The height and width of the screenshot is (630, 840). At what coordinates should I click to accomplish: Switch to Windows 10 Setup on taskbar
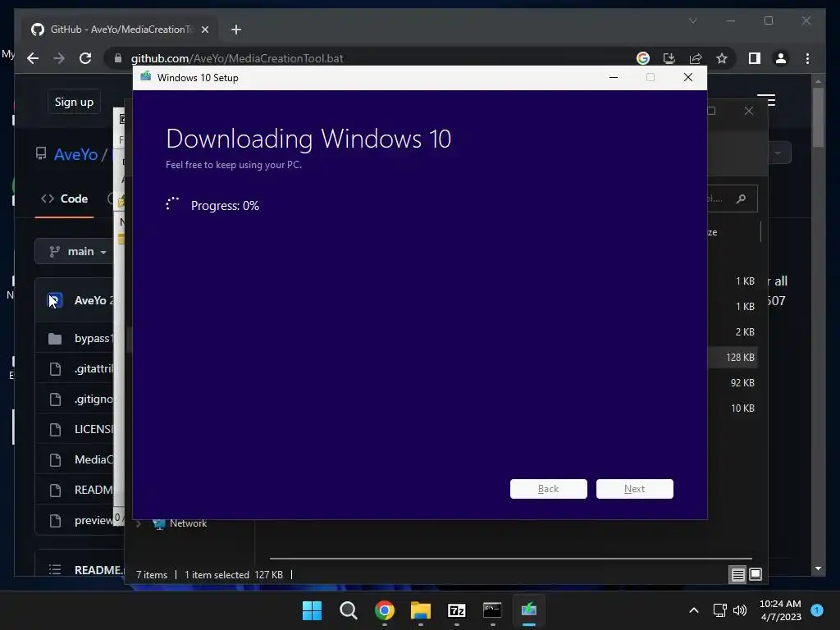529,610
